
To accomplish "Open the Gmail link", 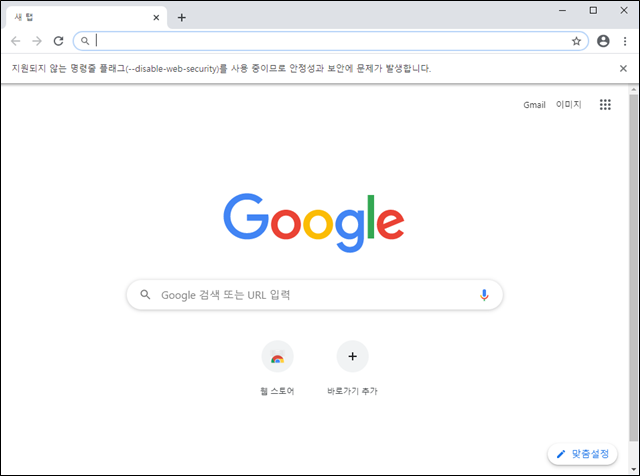I will click(534, 105).
